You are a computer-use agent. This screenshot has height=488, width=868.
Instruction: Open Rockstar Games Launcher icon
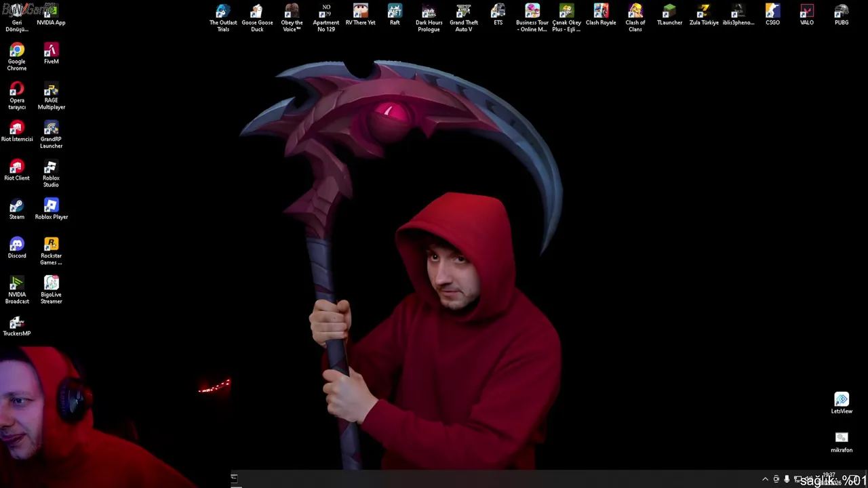point(51,251)
